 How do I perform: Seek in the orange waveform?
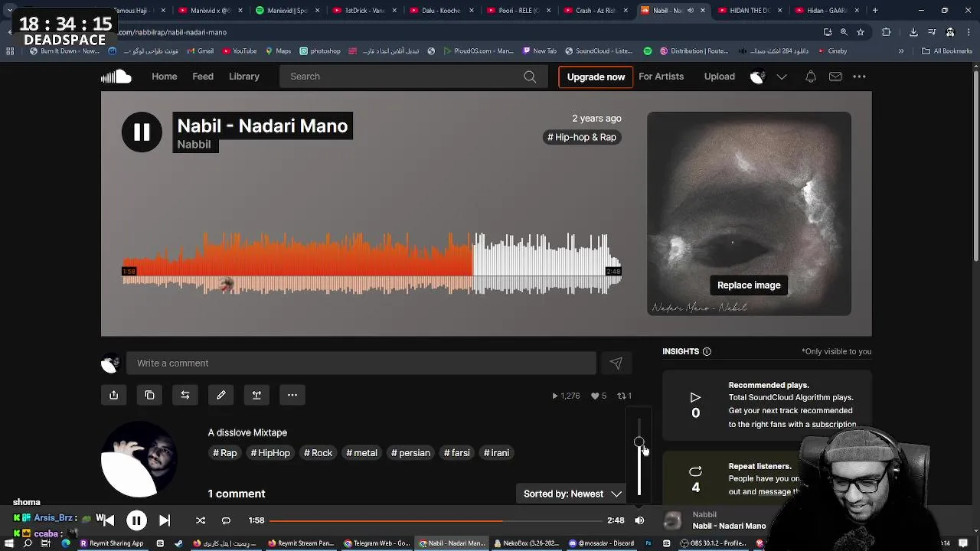(297, 262)
